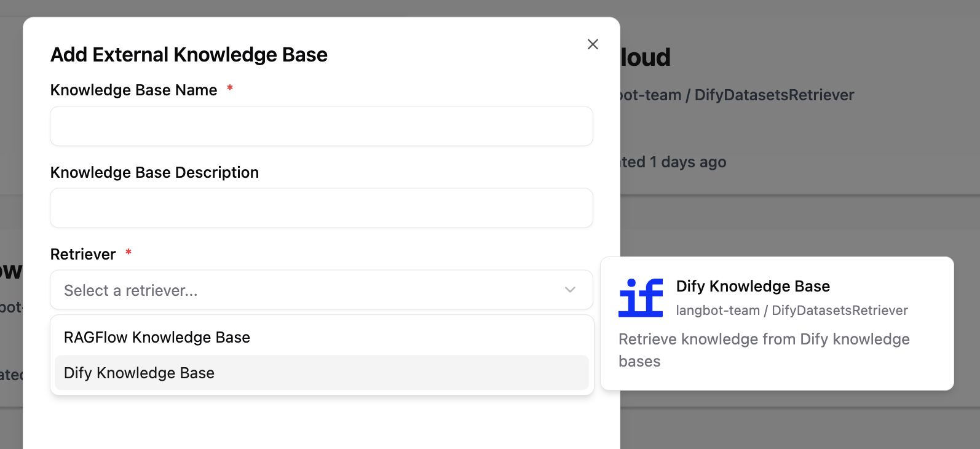980x449 pixels.
Task: Click the 'Retriever' field label
Action: (x=83, y=254)
